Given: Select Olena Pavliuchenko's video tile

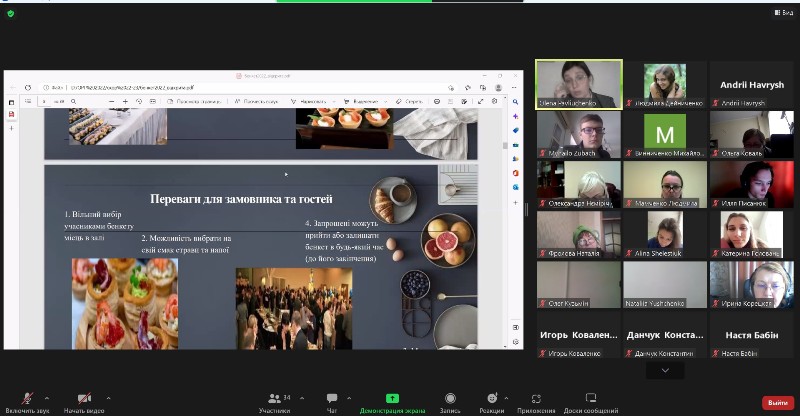Looking at the screenshot, I should pyautogui.click(x=579, y=84).
